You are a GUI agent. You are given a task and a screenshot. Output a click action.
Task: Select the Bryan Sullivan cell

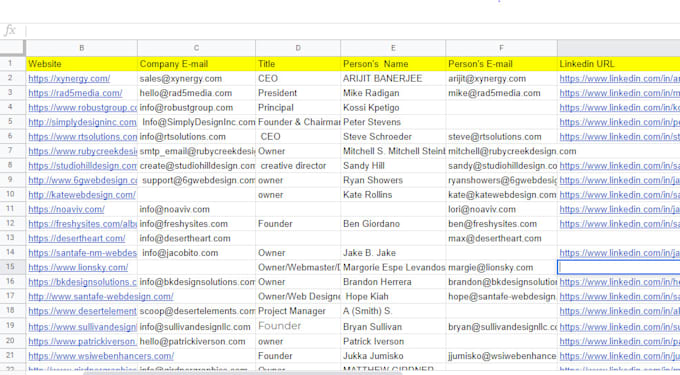pos(393,327)
